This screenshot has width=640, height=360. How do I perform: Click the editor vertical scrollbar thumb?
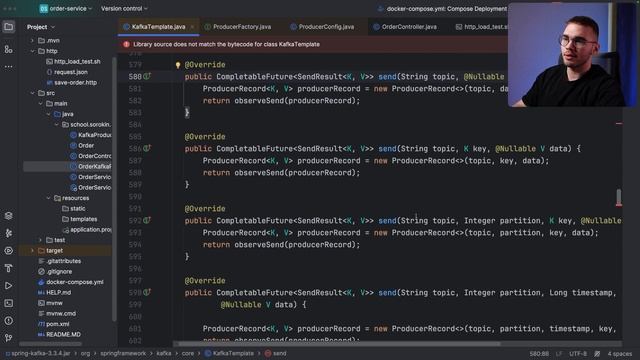619,198
